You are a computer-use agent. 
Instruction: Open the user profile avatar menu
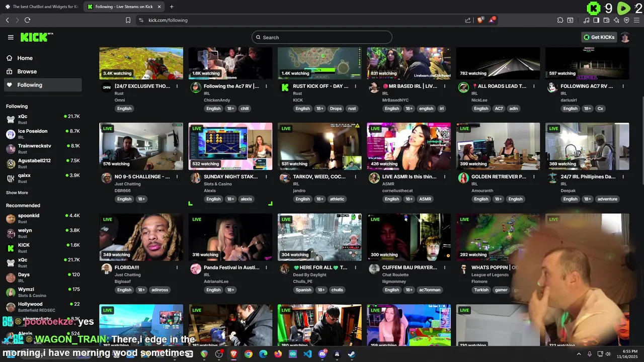coord(625,37)
